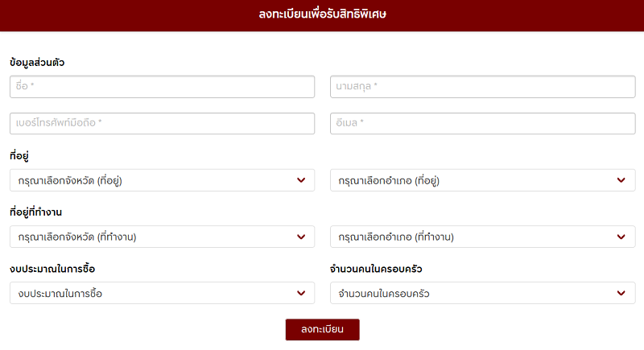Image resolution: width=644 pixels, height=350 pixels.
Task: Open the กรุณาเลือกอำเภอ (ที่ทำงาน) dropdown
Action: point(482,237)
